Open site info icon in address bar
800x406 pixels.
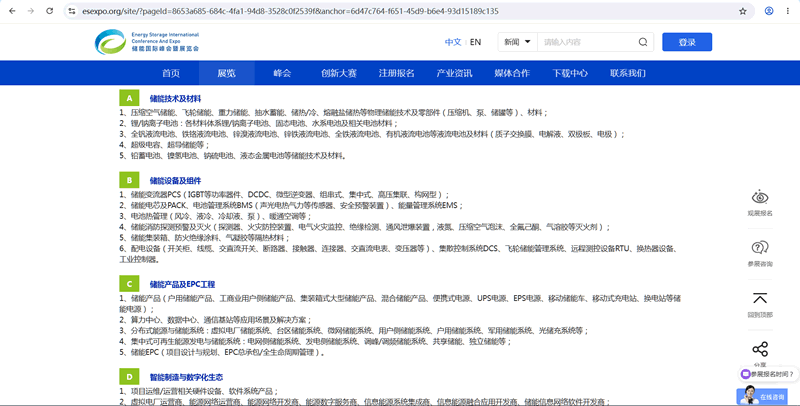(72, 11)
